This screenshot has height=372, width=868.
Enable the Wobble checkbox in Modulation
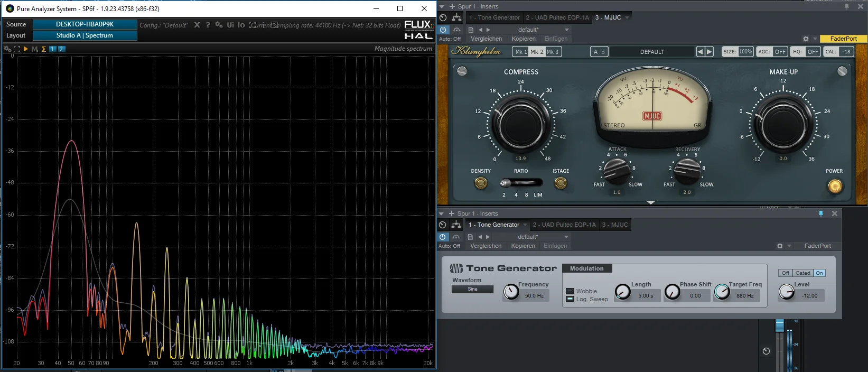point(570,291)
